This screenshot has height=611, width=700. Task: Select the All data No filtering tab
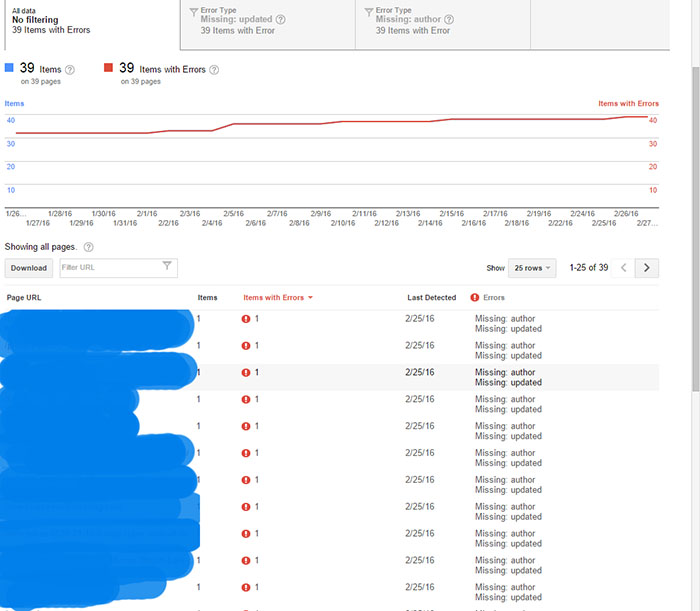point(92,24)
